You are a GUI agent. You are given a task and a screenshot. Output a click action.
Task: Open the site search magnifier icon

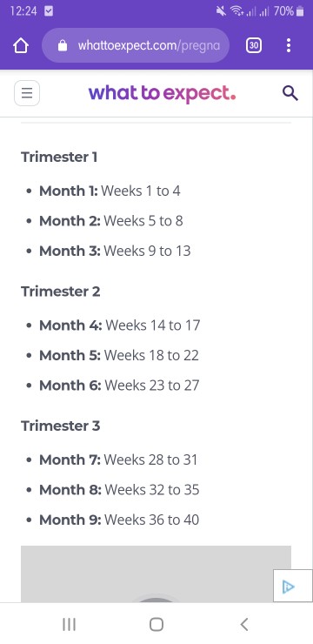pos(290,94)
